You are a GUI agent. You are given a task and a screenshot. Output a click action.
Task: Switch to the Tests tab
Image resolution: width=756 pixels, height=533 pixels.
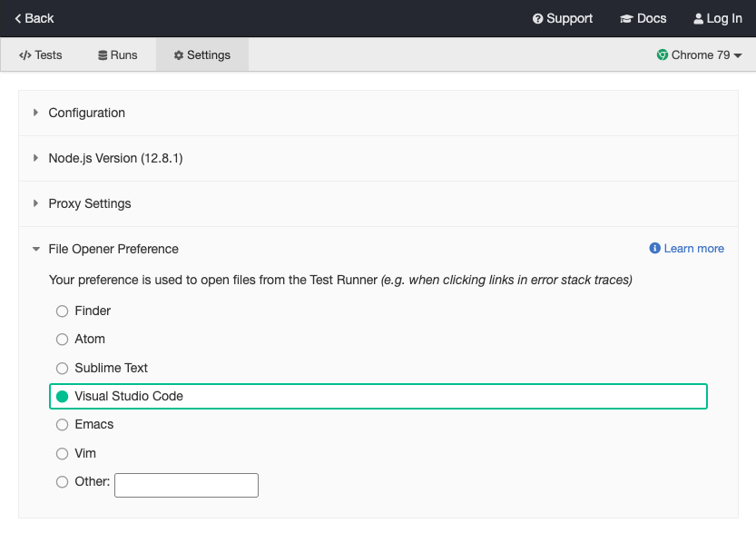[41, 54]
